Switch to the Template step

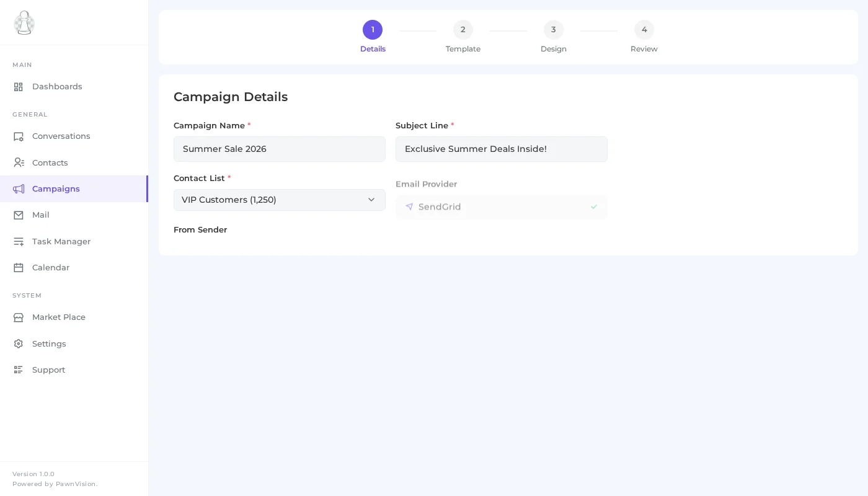[463, 30]
